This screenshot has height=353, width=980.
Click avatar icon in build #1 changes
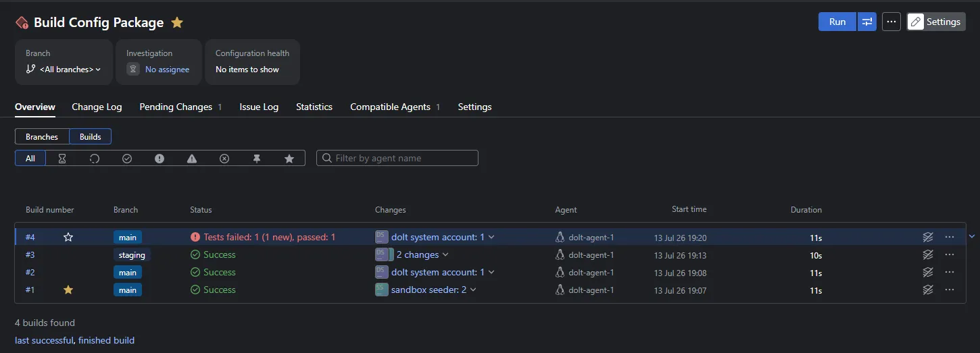pyautogui.click(x=382, y=290)
